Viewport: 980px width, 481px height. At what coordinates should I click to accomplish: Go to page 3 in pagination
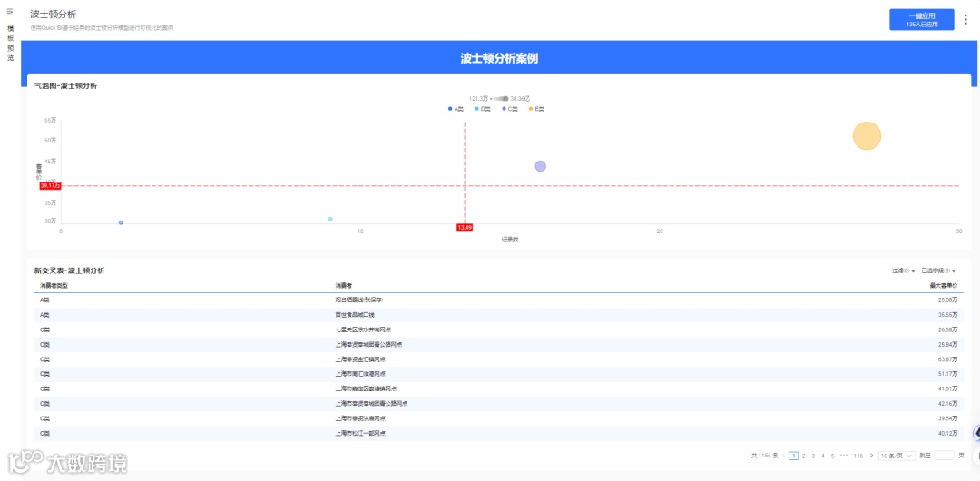pos(813,456)
